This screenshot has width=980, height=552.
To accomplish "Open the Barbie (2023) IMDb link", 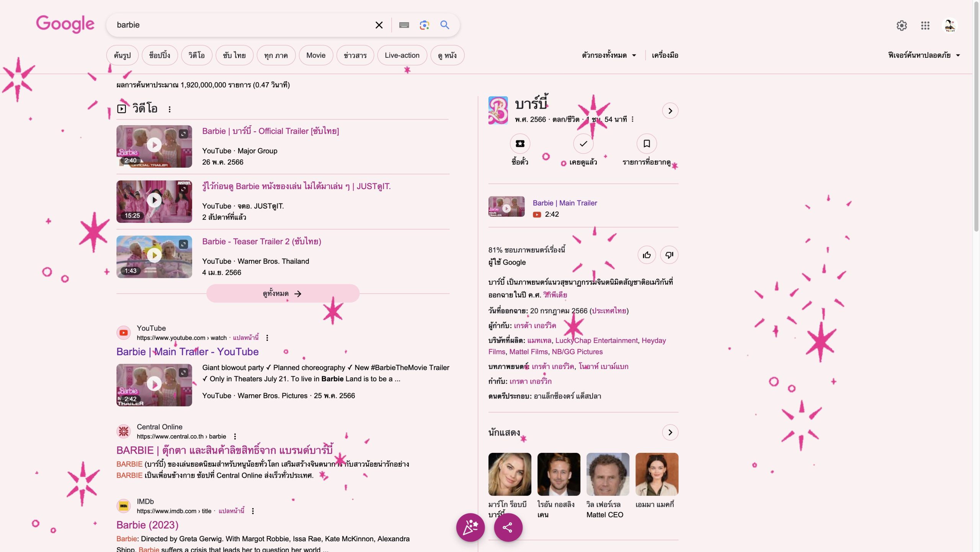I will 147,525.
